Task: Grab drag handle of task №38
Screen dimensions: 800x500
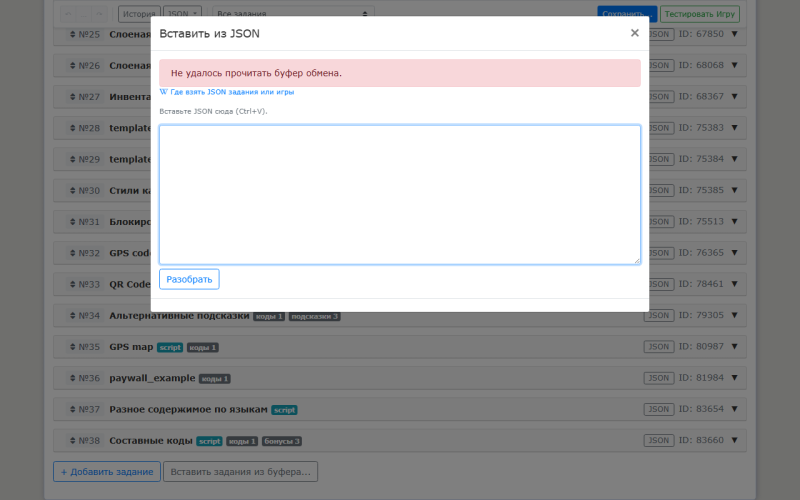Action: tap(72, 440)
